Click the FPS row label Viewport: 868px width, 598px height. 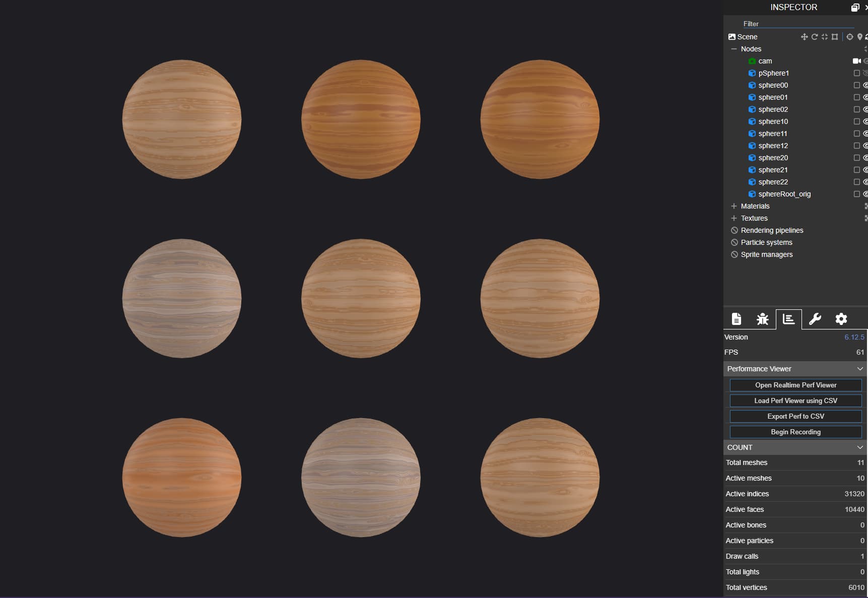click(x=731, y=352)
